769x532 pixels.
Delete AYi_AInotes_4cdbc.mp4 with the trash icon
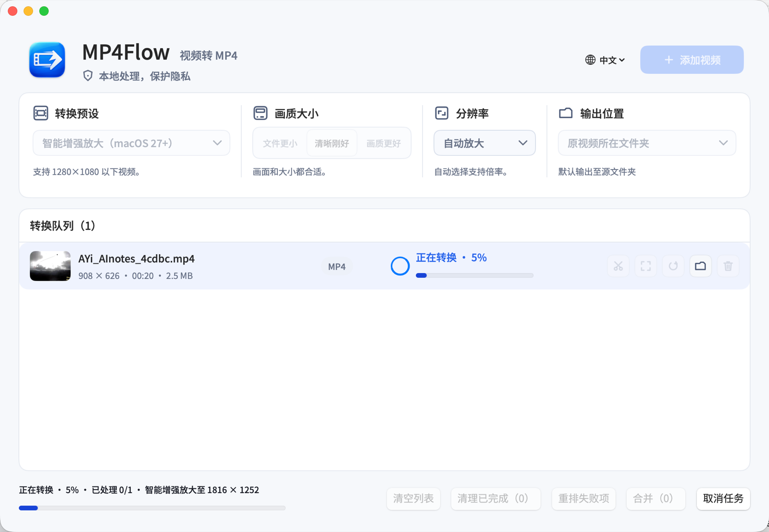coord(728,266)
